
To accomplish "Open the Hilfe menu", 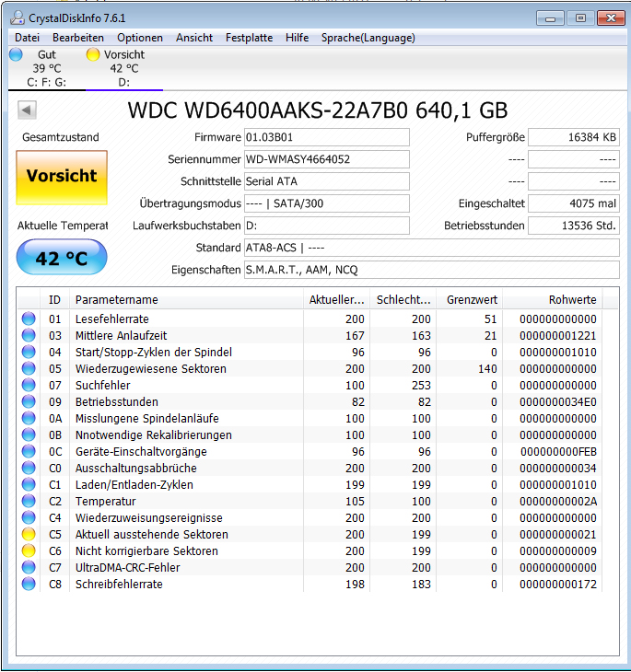I will pyautogui.click(x=297, y=38).
